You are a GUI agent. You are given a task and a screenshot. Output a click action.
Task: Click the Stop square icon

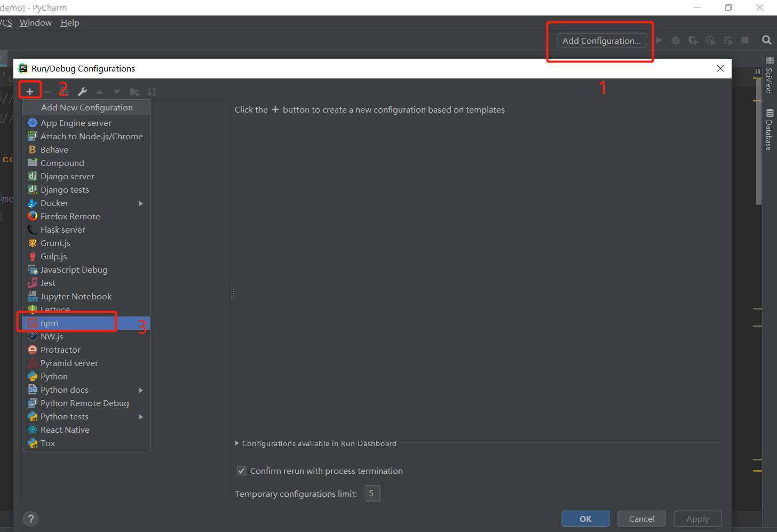point(745,40)
